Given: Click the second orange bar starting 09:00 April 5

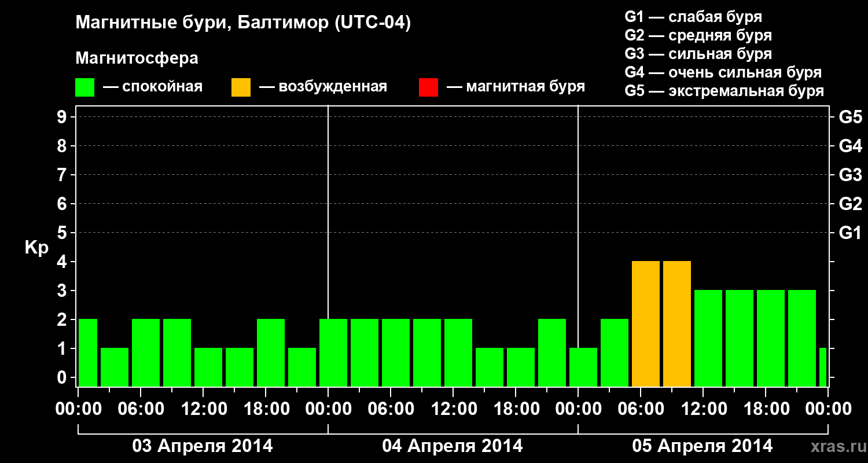Looking at the screenshot, I should (x=677, y=324).
